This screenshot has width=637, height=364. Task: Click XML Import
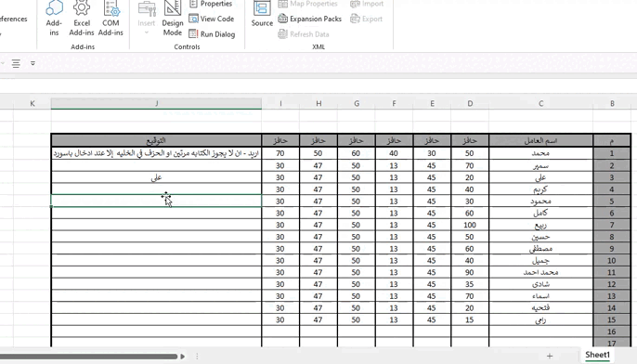(x=367, y=4)
